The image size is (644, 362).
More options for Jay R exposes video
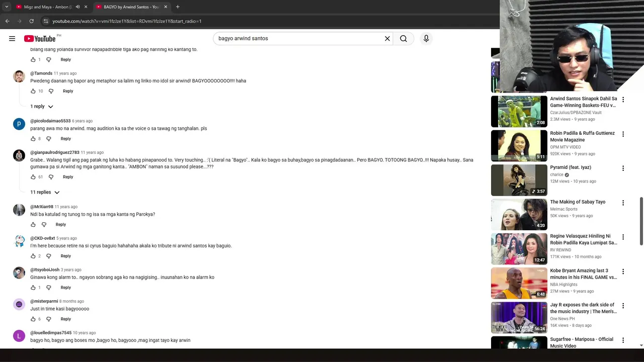[x=623, y=306]
